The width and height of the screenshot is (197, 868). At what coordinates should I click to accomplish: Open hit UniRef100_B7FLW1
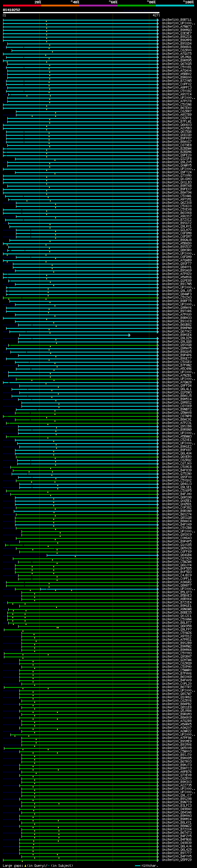pos(176,121)
